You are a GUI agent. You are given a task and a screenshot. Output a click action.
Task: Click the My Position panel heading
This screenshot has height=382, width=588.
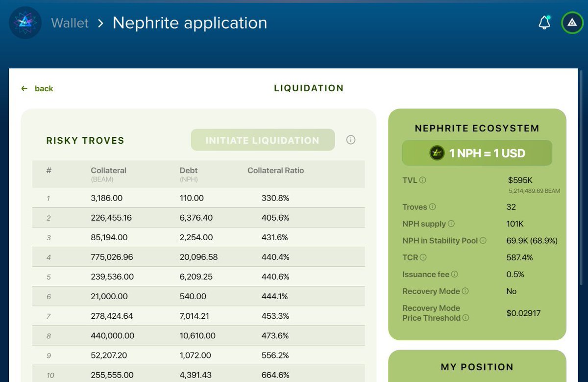pos(477,367)
